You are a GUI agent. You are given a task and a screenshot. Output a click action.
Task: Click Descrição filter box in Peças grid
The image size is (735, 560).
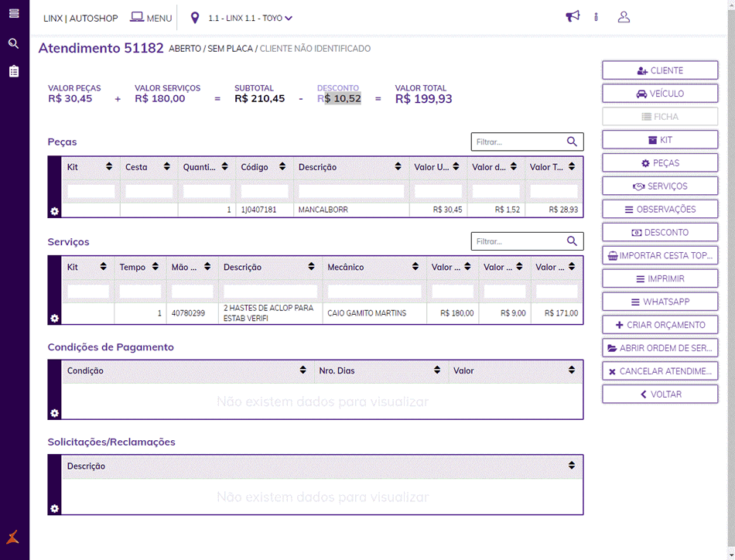click(351, 191)
